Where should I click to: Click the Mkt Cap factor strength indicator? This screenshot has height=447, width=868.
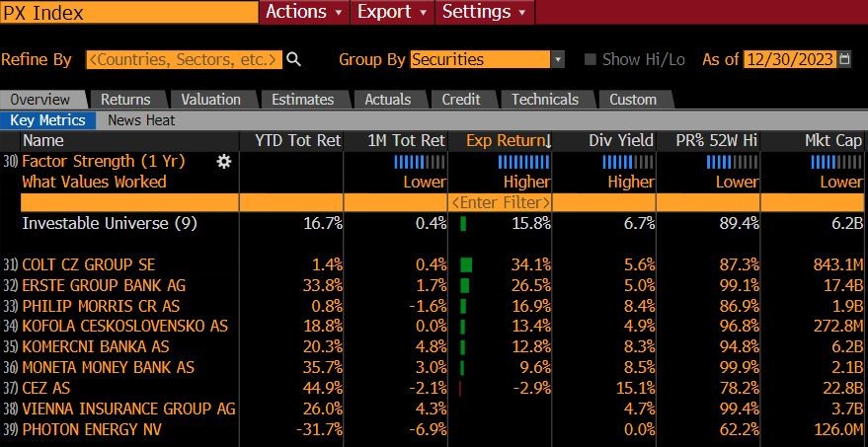[x=835, y=162]
